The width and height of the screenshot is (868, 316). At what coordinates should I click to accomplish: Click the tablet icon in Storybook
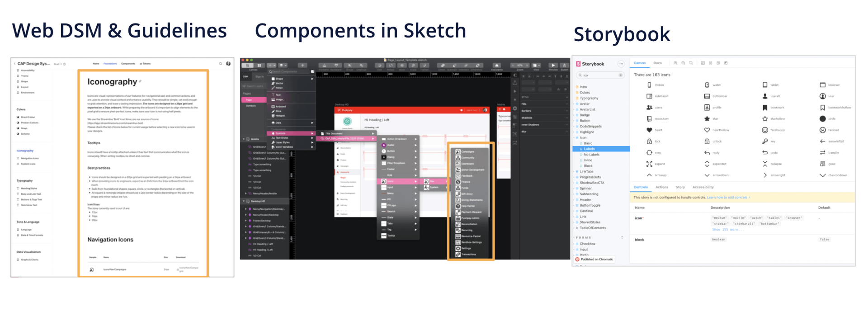point(765,85)
